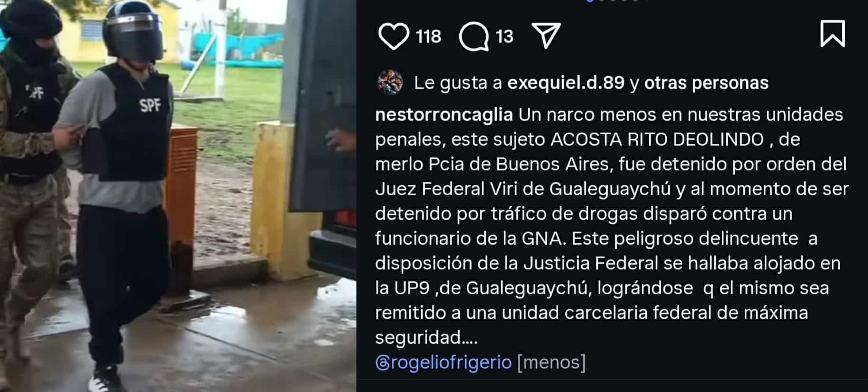
Task: Collapse the caption with [menos]
Action: tap(551, 362)
